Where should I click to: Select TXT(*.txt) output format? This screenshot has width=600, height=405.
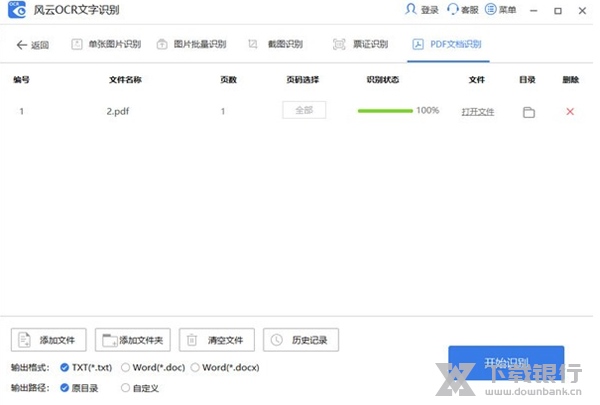tap(86, 367)
